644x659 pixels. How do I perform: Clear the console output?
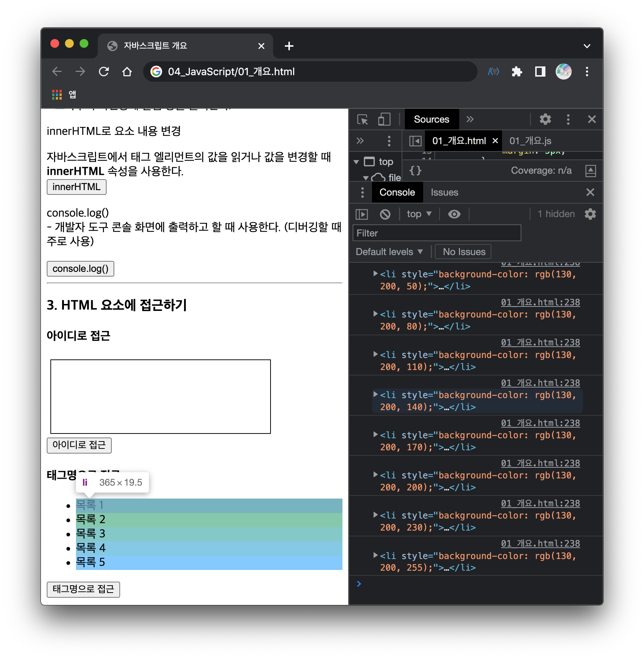(385, 214)
